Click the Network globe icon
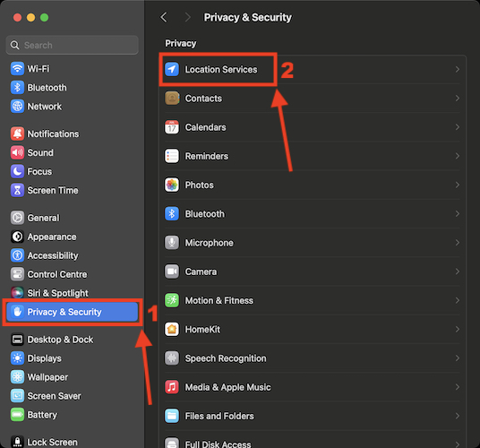This screenshot has width=480, height=448. (x=17, y=107)
